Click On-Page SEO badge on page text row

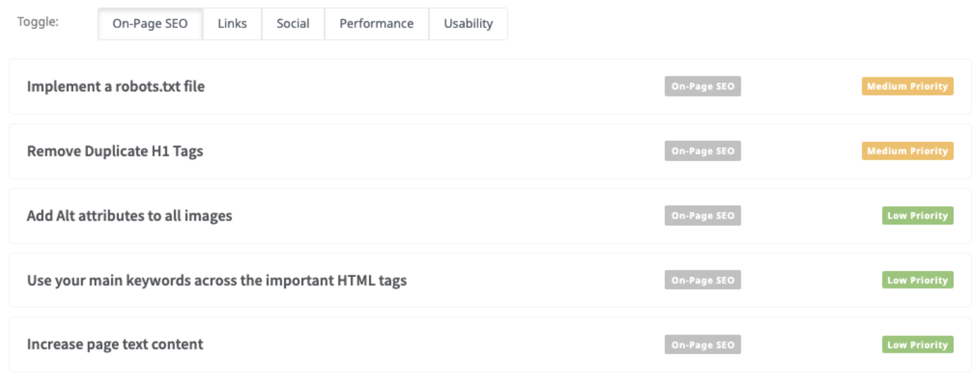coord(703,345)
